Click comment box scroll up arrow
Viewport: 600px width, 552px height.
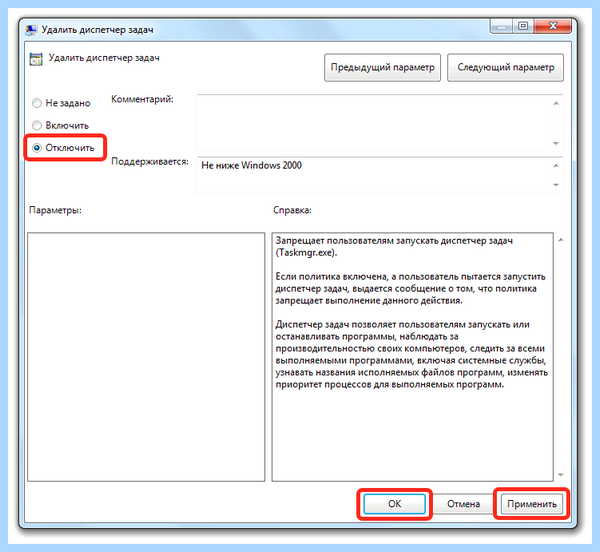(x=556, y=103)
